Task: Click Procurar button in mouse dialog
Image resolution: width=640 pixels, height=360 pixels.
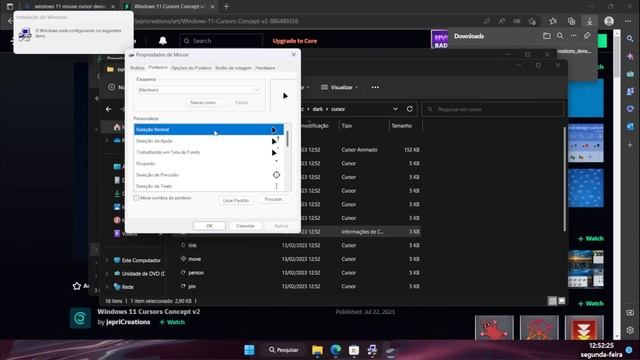Action: [x=274, y=200]
